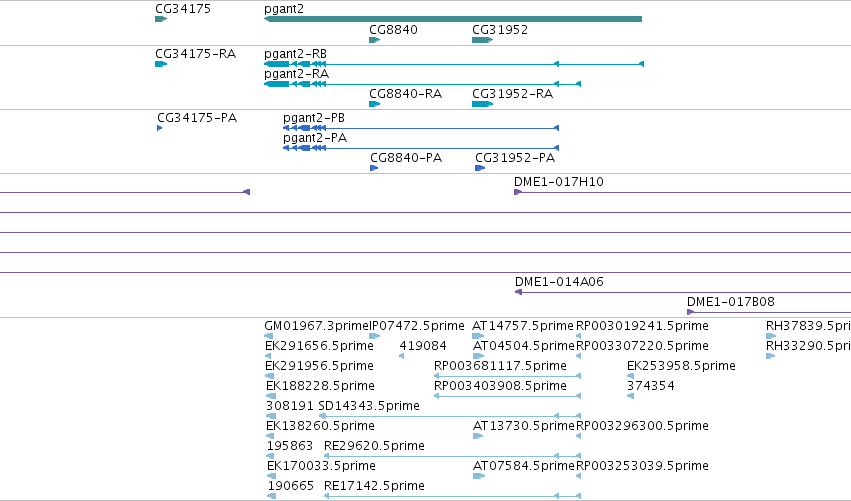
Task: Select the RE29620.5prime EST
Action: [x=453, y=456]
